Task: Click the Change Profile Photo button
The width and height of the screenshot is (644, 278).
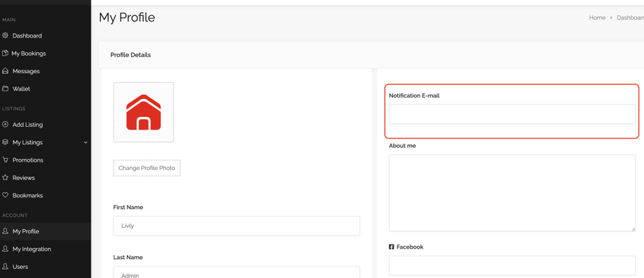Action: (x=146, y=168)
